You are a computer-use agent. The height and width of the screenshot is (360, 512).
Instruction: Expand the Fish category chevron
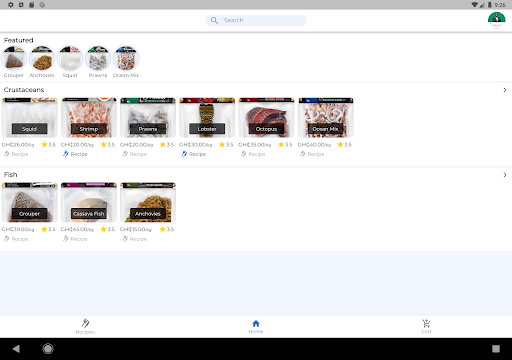[x=505, y=175]
